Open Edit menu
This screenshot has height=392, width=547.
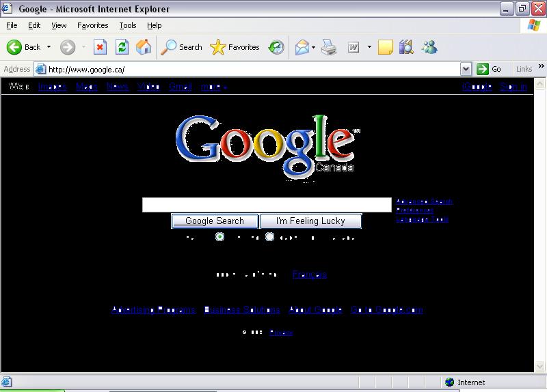[34, 25]
